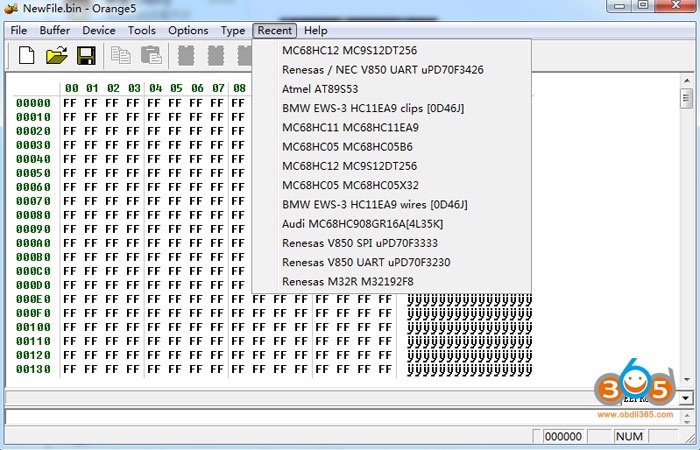Select BMW EWS-3 HC11EA9 wires [0D46J]
The image size is (700, 450).
coord(392,204)
